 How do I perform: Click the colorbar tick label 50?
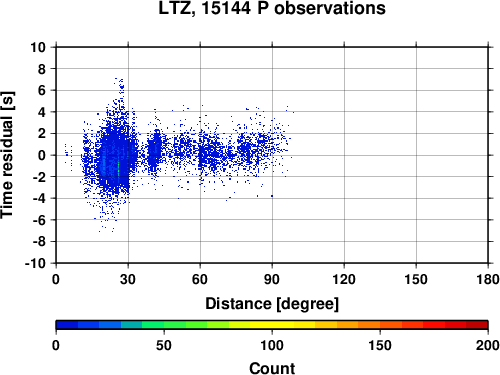164,345
